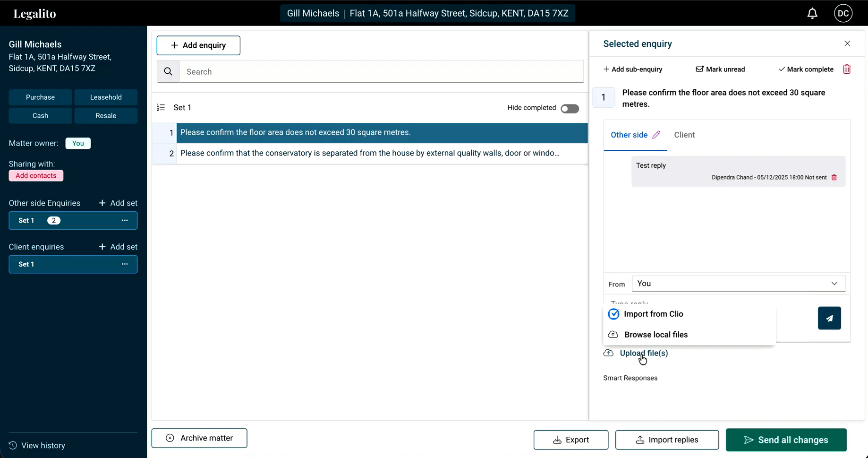This screenshot has width=868, height=458.
Task: Open options menu for Client enquiries Set 1
Action: (x=125, y=264)
